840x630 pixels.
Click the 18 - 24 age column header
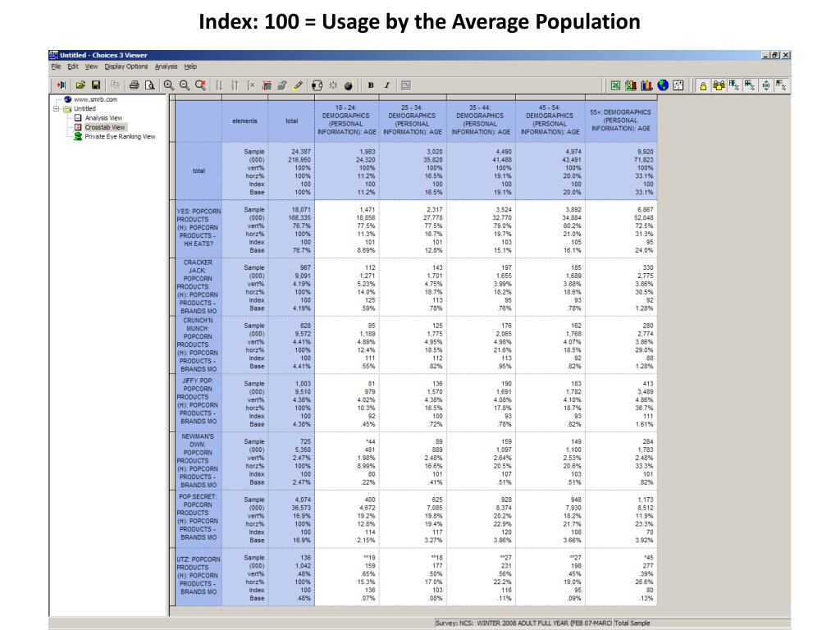[347, 120]
